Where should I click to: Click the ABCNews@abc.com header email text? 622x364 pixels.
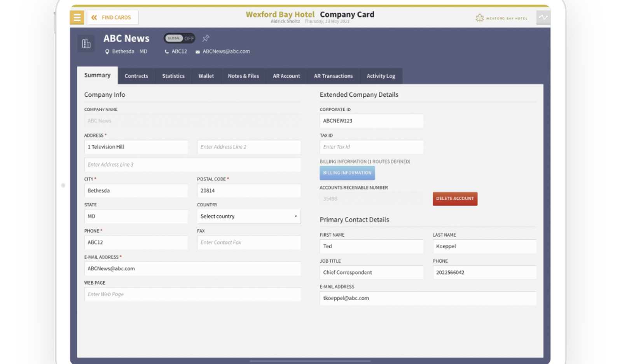pos(226,51)
